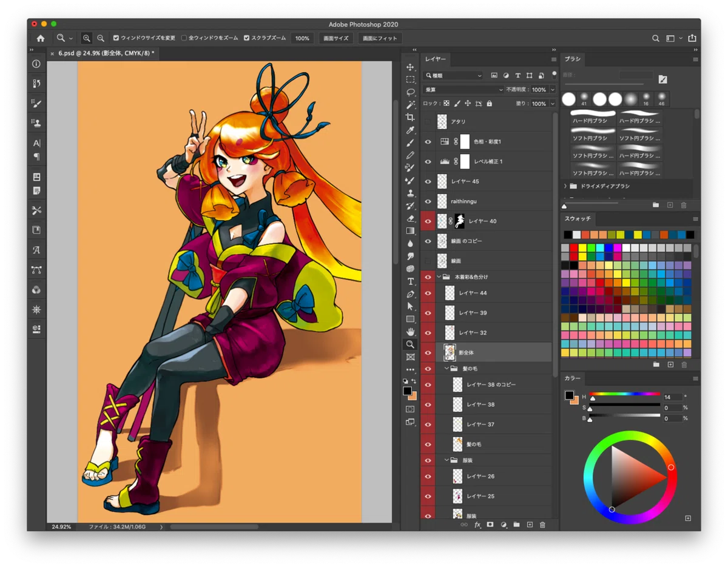Select the Hand tool
The height and width of the screenshot is (567, 728).
[x=411, y=332]
